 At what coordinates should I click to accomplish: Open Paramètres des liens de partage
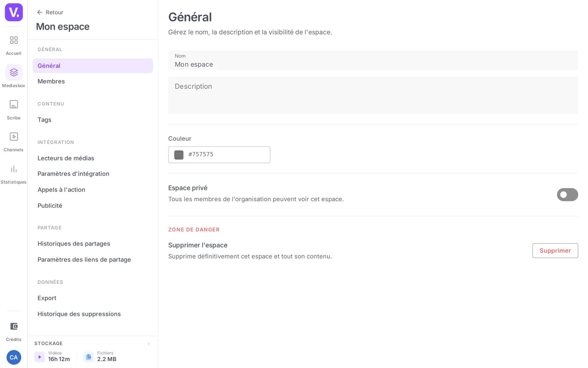tap(93, 259)
